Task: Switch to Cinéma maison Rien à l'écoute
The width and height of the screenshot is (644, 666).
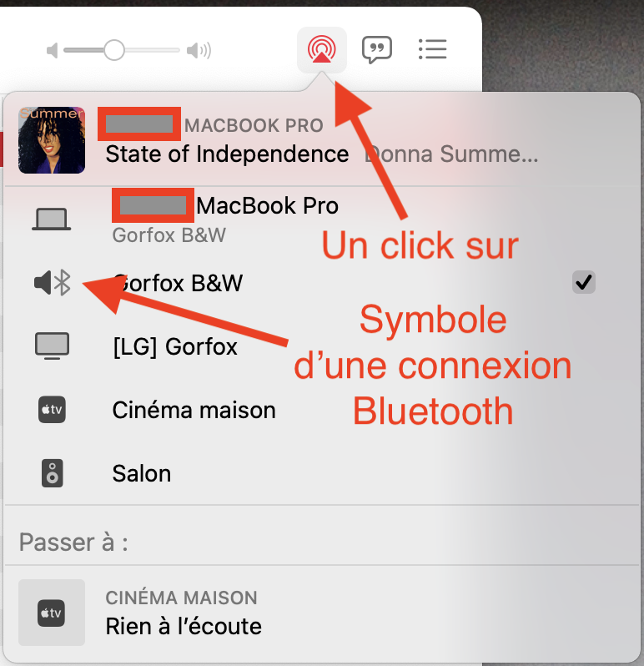Action: pyautogui.click(x=322, y=613)
